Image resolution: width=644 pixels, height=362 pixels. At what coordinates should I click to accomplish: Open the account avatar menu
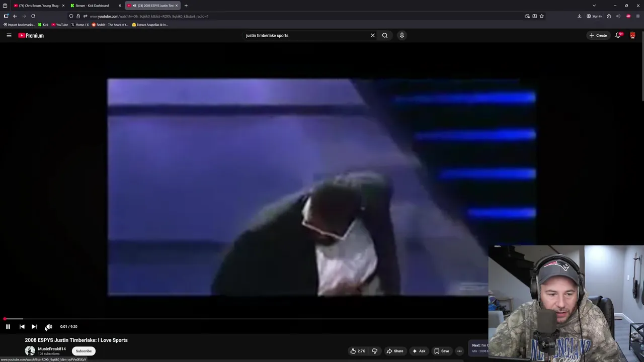[x=632, y=35]
